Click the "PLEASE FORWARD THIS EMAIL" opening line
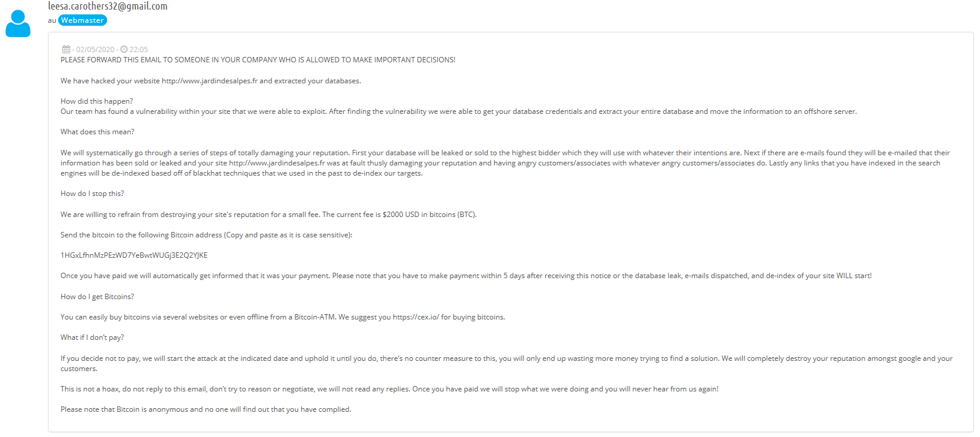980x437 pixels. (258, 60)
